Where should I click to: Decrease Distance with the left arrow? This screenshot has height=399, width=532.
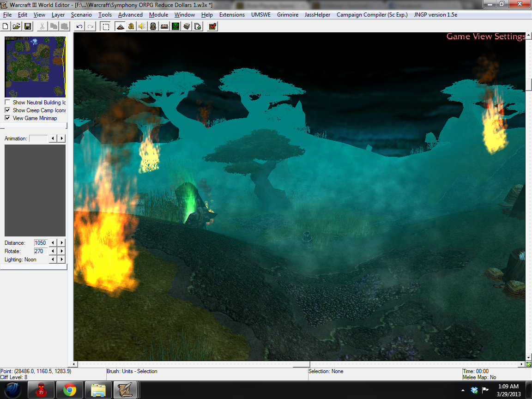pyautogui.click(x=53, y=242)
